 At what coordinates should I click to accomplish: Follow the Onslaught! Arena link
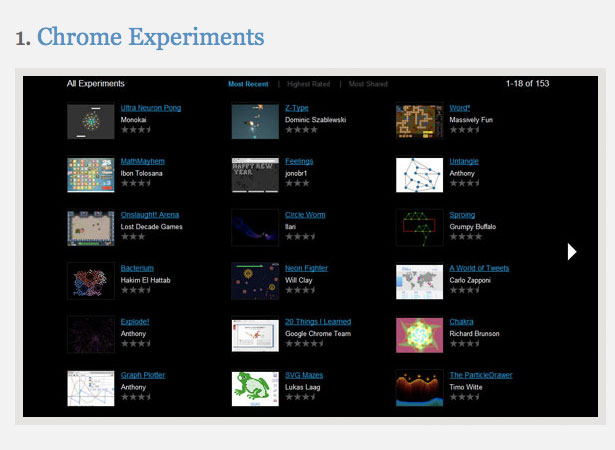coord(150,215)
